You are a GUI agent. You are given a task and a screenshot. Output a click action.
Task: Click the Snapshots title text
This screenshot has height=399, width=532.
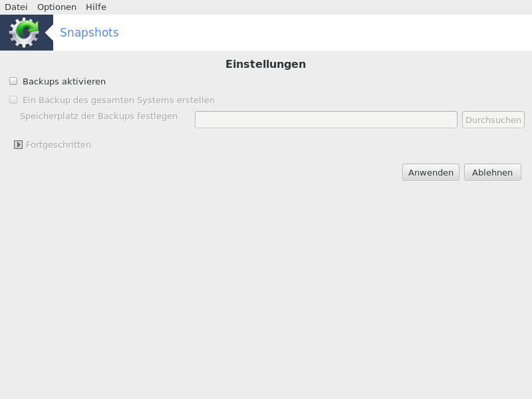(x=89, y=33)
